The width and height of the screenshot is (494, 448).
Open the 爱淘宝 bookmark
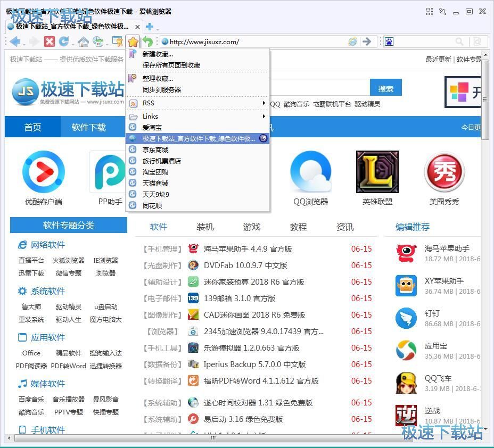(197, 128)
